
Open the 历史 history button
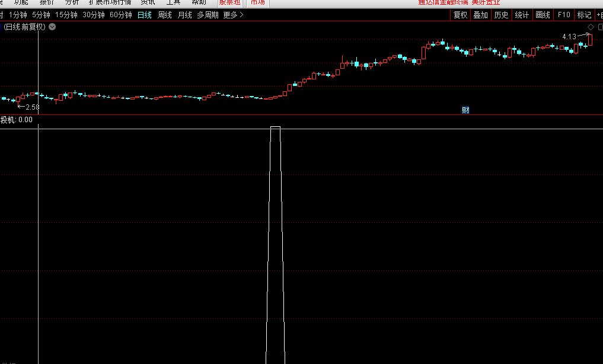point(501,15)
